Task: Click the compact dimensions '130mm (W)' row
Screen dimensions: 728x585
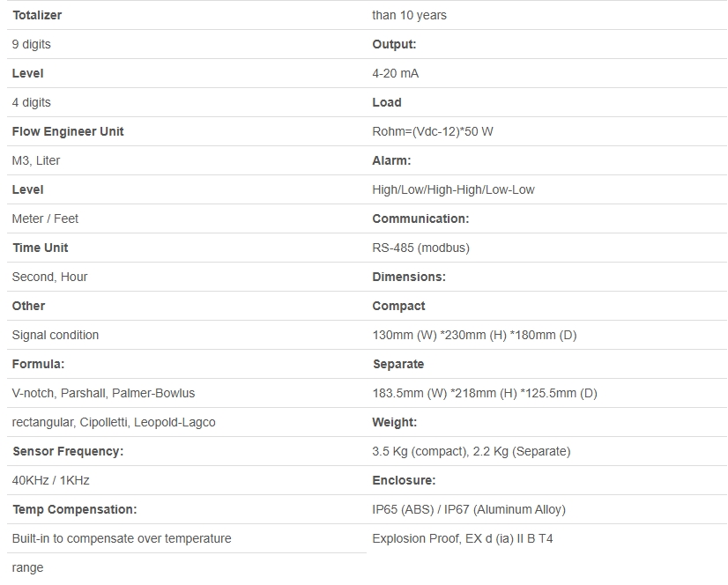Action: [474, 335]
